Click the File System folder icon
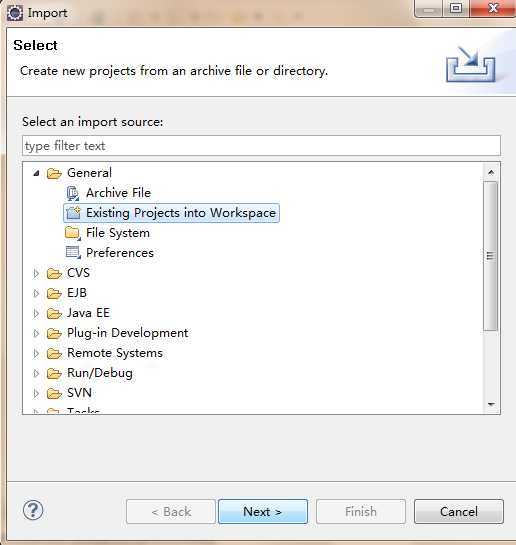The height and width of the screenshot is (545, 516). coord(73,233)
